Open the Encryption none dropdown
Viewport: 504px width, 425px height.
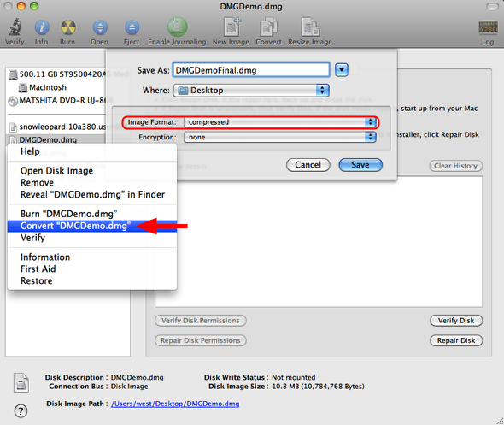(x=279, y=138)
